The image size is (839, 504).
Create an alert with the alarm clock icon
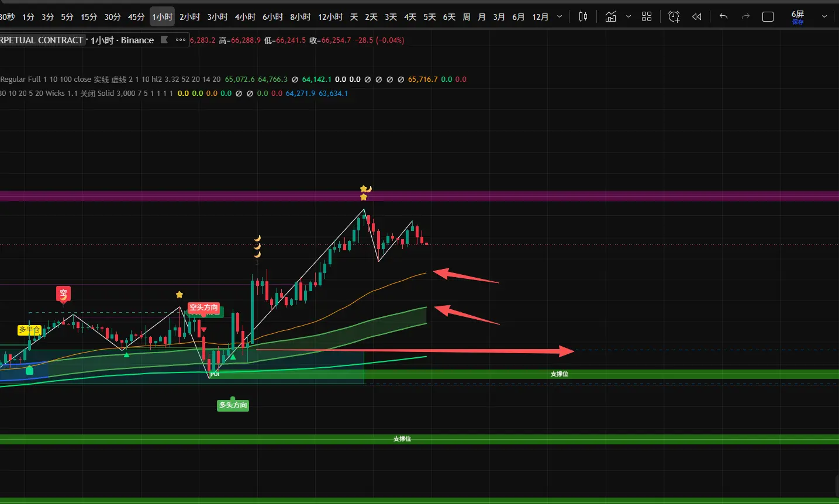[x=674, y=17]
